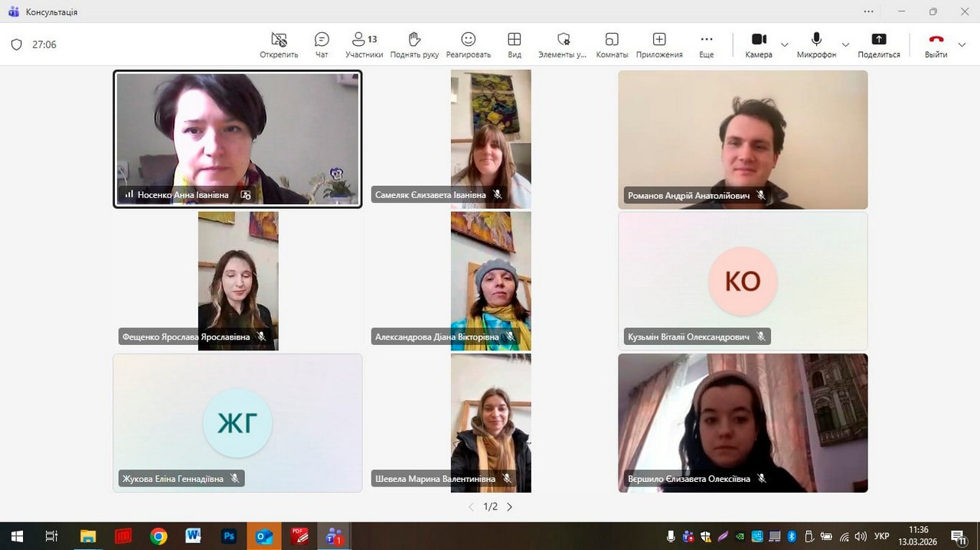Click the name label Шевела Марина Валентинівна
This screenshot has height=550, width=980.
(x=435, y=478)
